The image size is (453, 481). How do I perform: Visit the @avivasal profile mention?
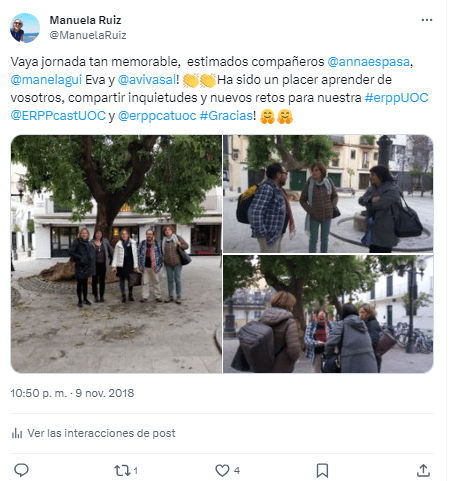coord(147,80)
